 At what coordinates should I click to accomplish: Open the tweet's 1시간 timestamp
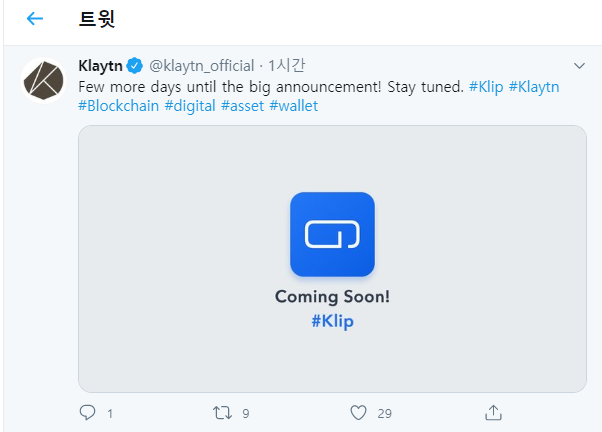click(x=286, y=66)
